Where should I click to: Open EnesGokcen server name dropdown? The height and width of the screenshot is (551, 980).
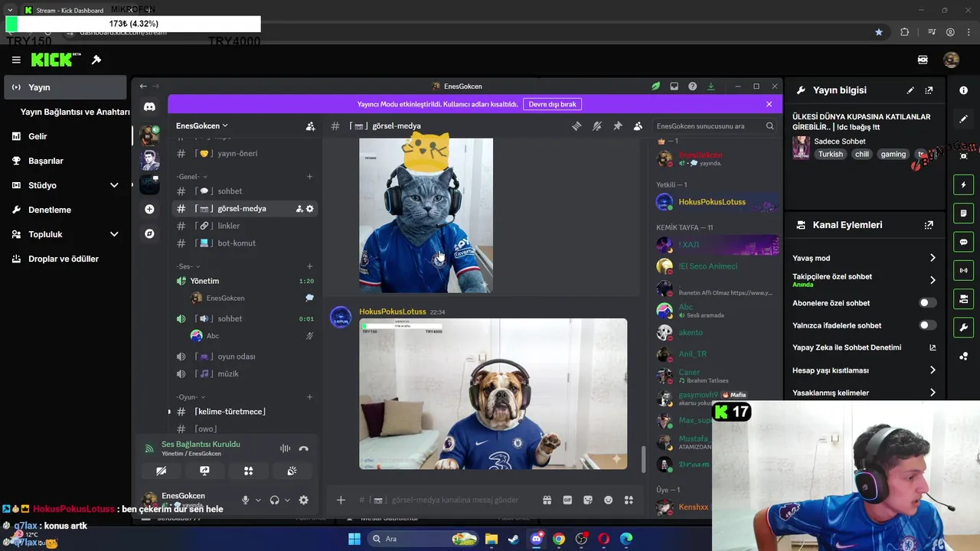202,126
